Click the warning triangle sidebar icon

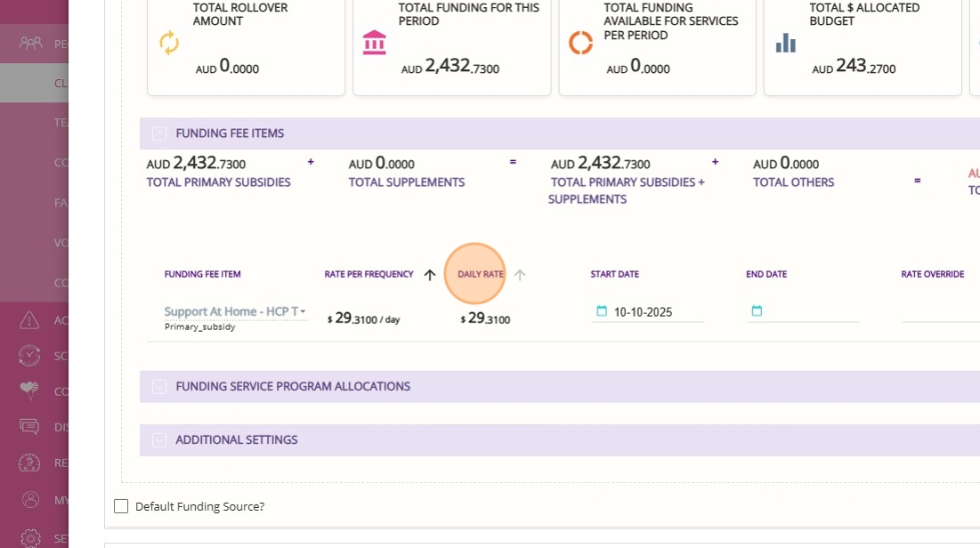tap(30, 320)
